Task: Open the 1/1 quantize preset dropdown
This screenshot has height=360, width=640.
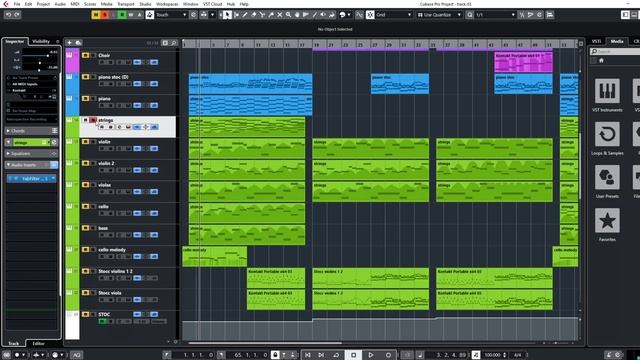Action: tap(495, 15)
